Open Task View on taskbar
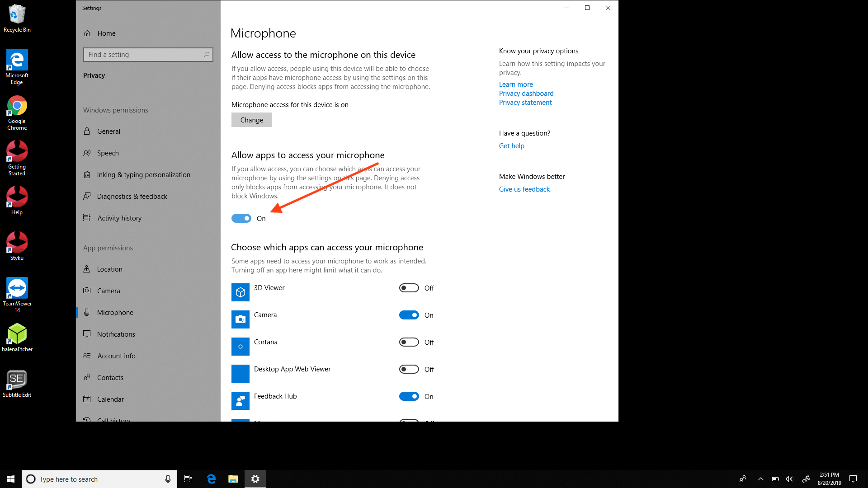 [188, 479]
